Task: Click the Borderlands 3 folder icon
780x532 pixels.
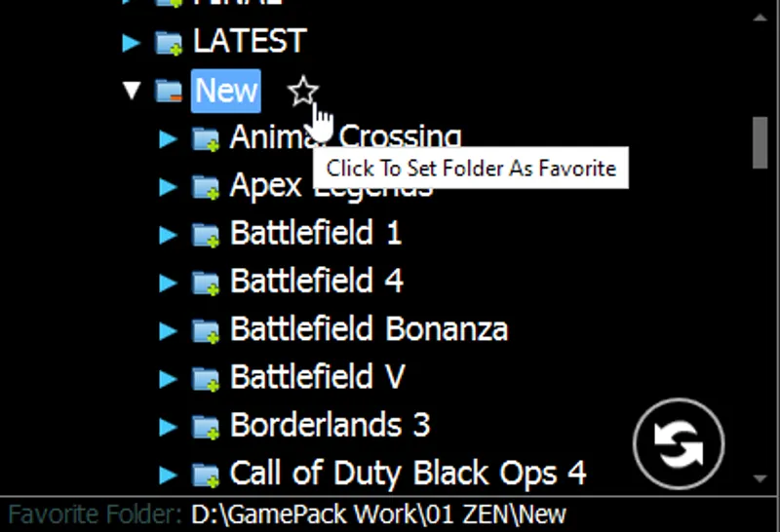Action: 206,427
